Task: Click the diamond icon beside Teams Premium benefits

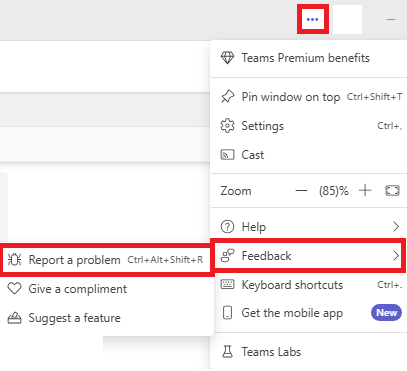Action: click(227, 58)
